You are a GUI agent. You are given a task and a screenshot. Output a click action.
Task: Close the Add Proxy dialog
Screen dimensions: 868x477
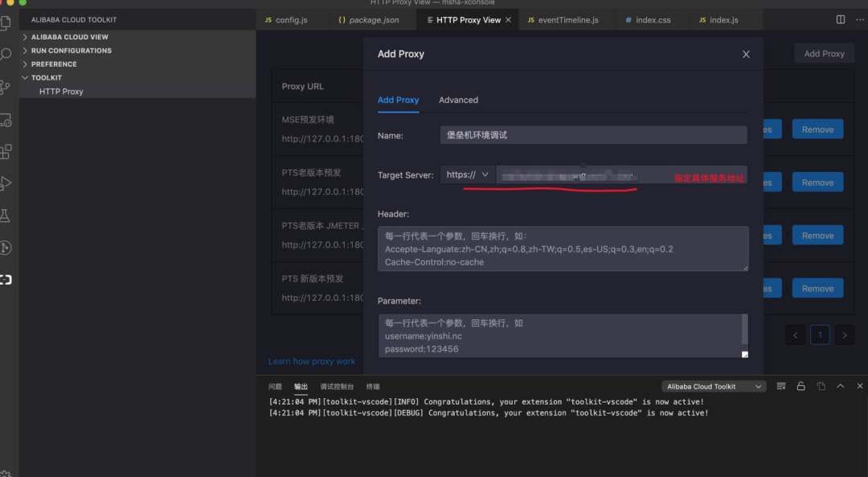(746, 54)
